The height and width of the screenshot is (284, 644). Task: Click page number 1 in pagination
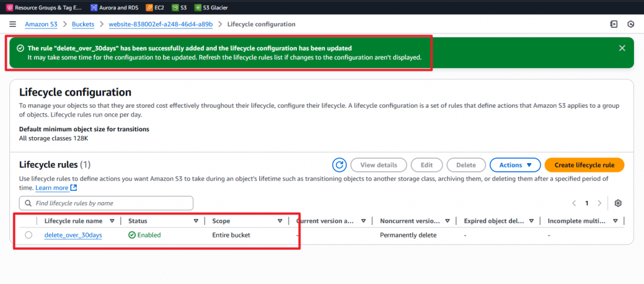coord(587,203)
